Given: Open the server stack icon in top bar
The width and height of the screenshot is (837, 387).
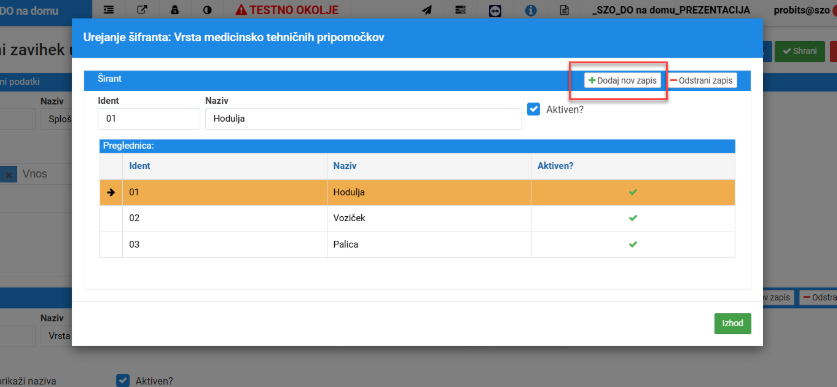Looking at the screenshot, I should (x=461, y=10).
